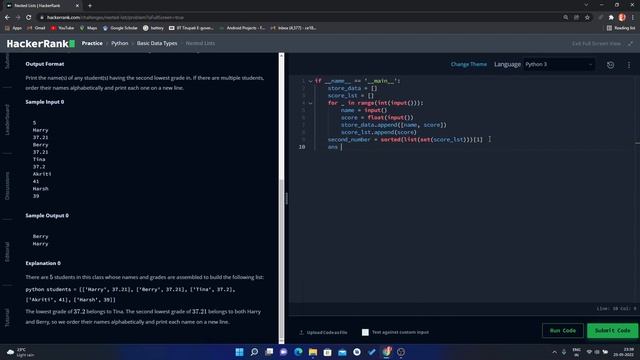Open the Maps bookmark
The width and height of the screenshot is (640, 360).
click(x=89, y=28)
